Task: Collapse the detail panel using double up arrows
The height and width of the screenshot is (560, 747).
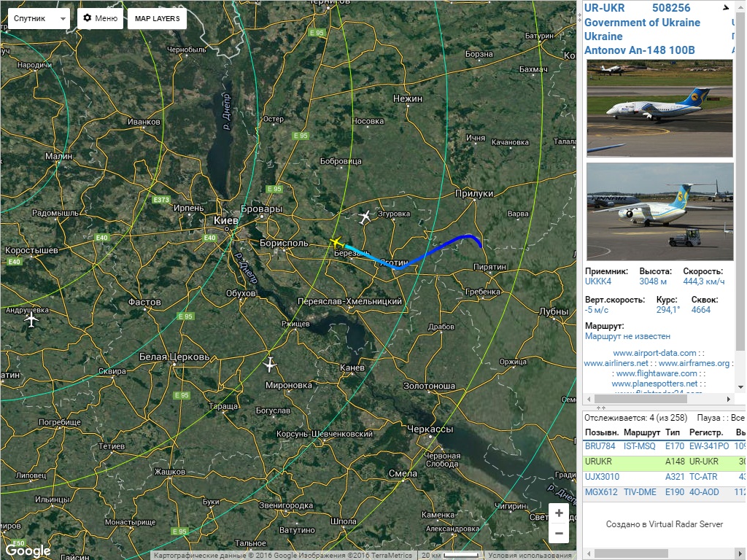Action: (601, 408)
